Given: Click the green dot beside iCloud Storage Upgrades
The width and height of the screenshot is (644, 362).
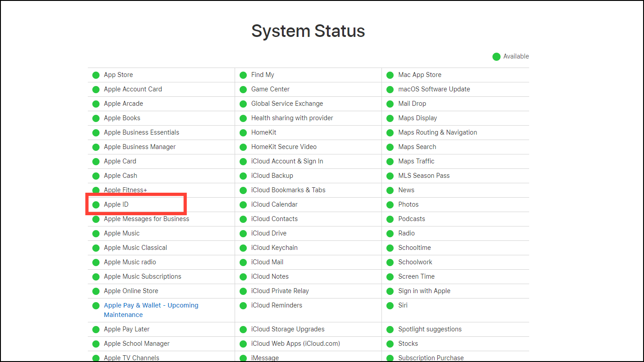Looking at the screenshot, I should [243, 330].
